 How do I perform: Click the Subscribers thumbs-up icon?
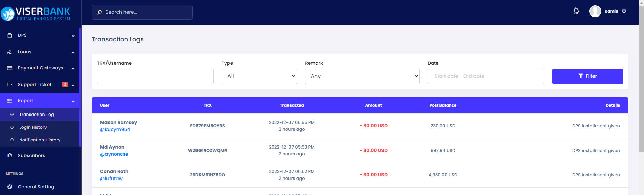10,155
